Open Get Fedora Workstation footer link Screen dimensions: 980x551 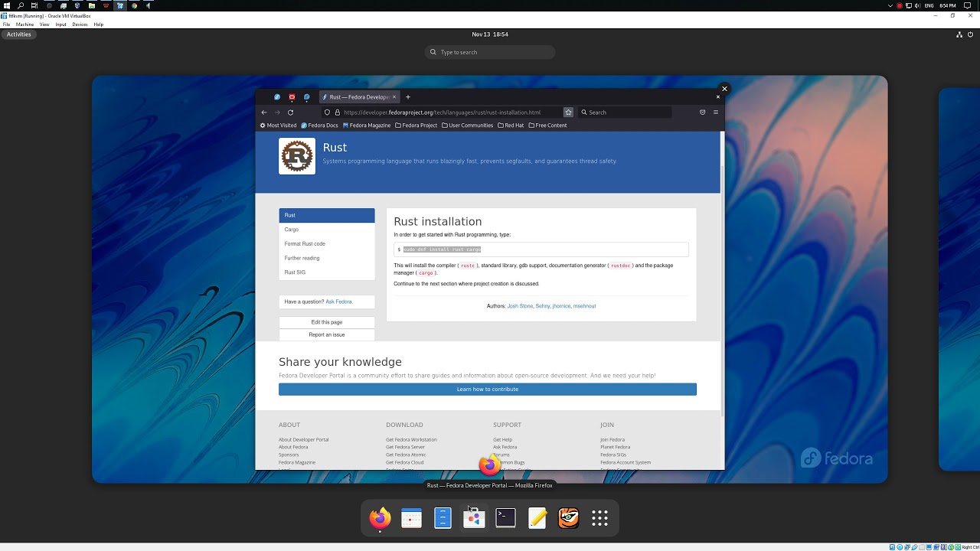pos(411,439)
